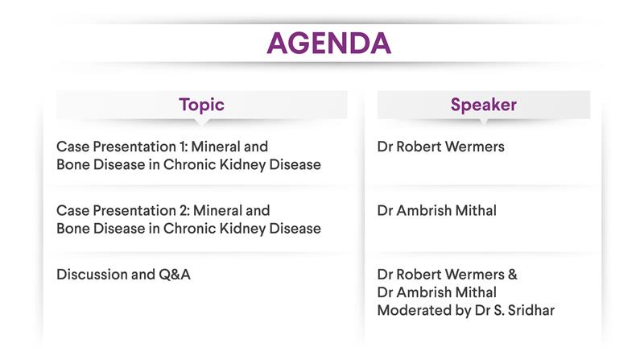This screenshot has height=364, width=644.
Task: Click the vertical divider between Topic and Speaker
Action: (x=364, y=217)
